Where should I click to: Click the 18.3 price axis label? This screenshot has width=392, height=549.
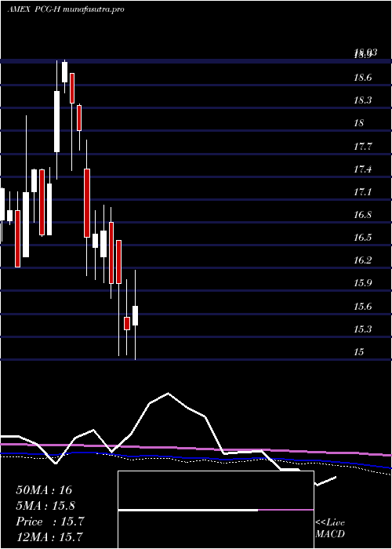(x=362, y=100)
